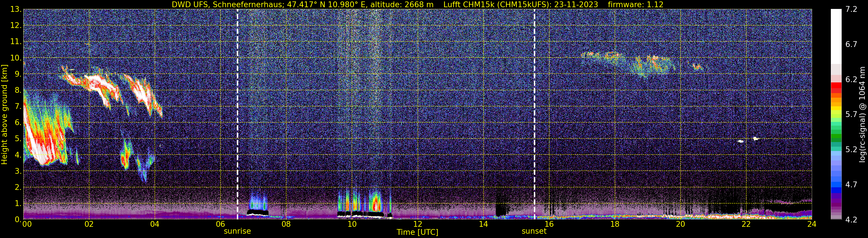Click the "13." height-axis tick label
868x238 pixels.
tap(16, 10)
